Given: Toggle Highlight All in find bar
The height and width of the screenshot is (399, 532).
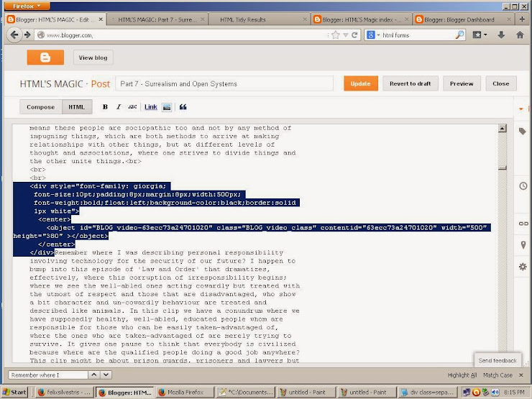Looking at the screenshot, I should 462,375.
